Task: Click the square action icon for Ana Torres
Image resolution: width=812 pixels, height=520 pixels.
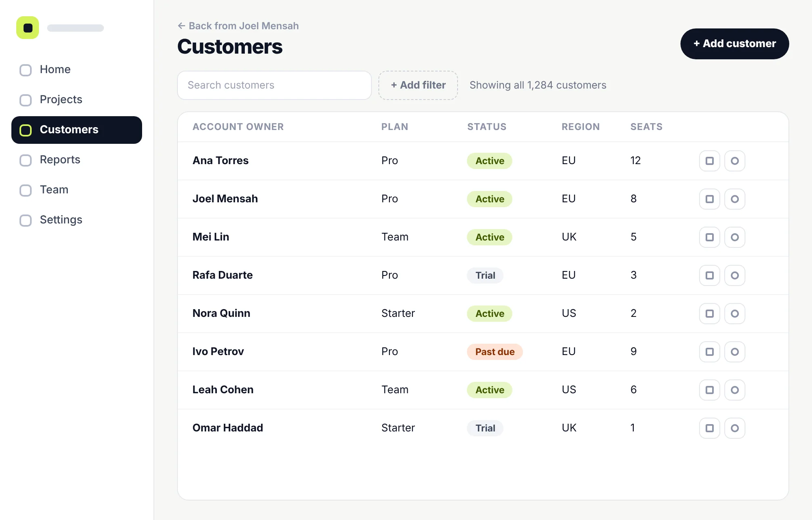Action: 709,161
